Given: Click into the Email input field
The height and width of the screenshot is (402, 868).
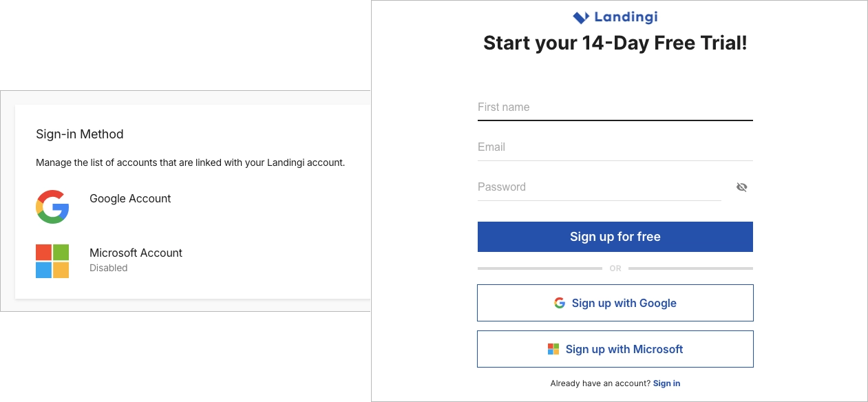Looking at the screenshot, I should click(x=615, y=147).
